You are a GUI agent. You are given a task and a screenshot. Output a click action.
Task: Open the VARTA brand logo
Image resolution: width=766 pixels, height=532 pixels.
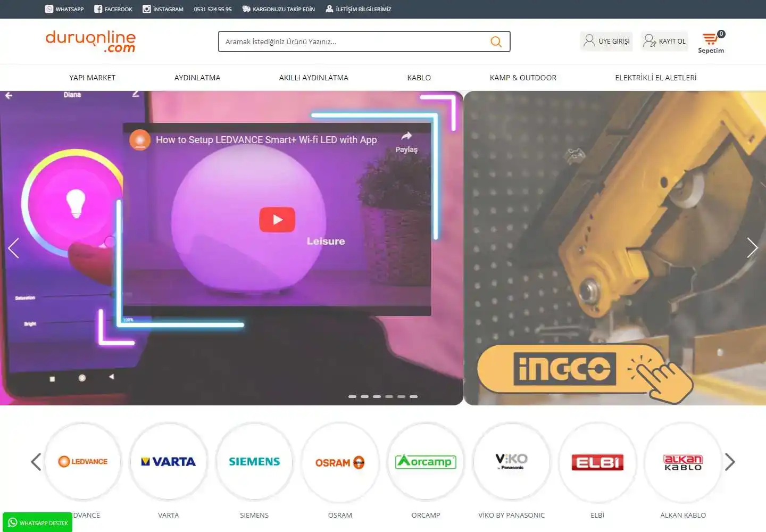pos(169,462)
